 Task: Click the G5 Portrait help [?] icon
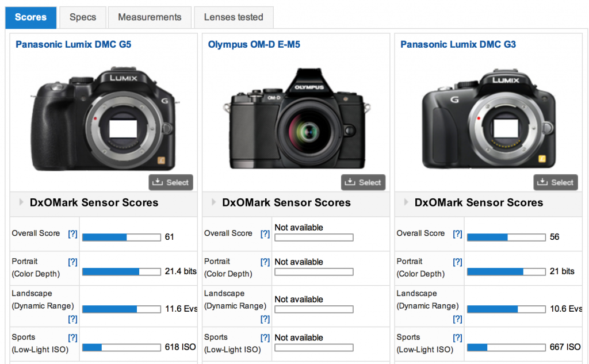point(72,262)
